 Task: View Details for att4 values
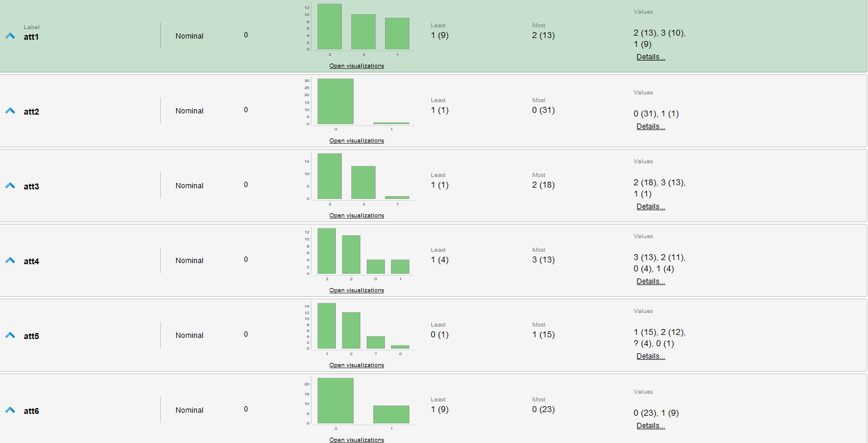tap(651, 281)
